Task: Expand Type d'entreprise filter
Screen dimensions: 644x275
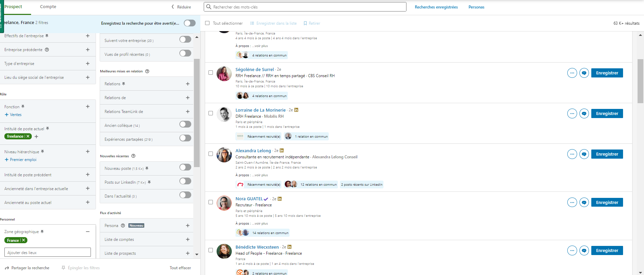Action: (88, 64)
